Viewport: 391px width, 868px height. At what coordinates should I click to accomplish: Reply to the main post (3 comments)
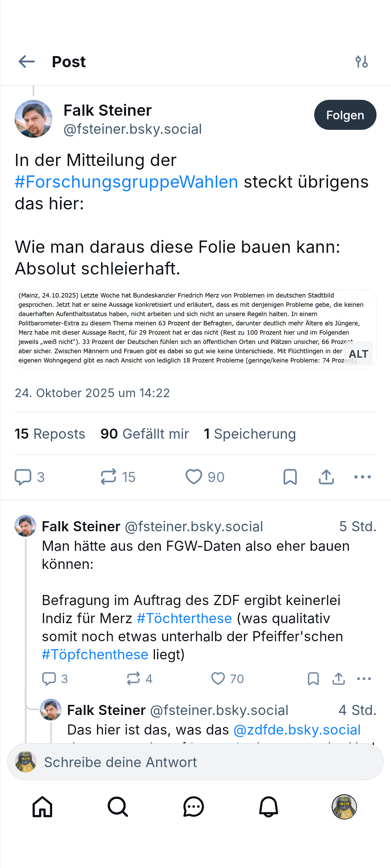click(x=23, y=477)
